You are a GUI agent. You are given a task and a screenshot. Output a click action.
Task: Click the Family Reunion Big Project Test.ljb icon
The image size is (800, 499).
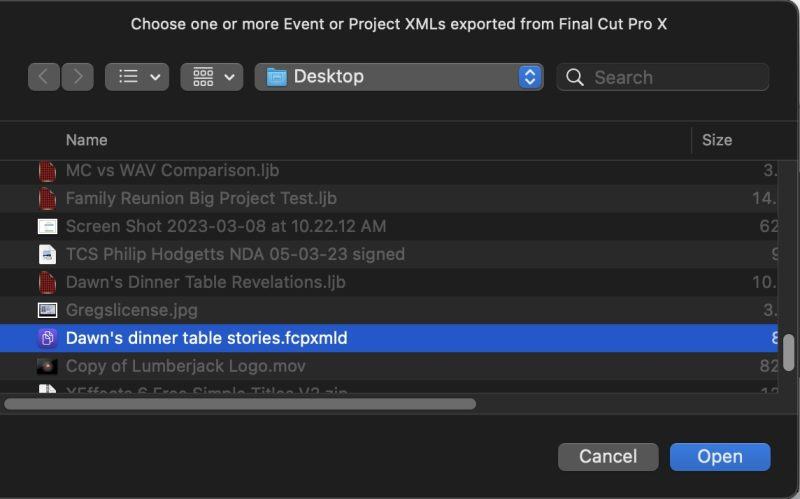tap(47, 198)
